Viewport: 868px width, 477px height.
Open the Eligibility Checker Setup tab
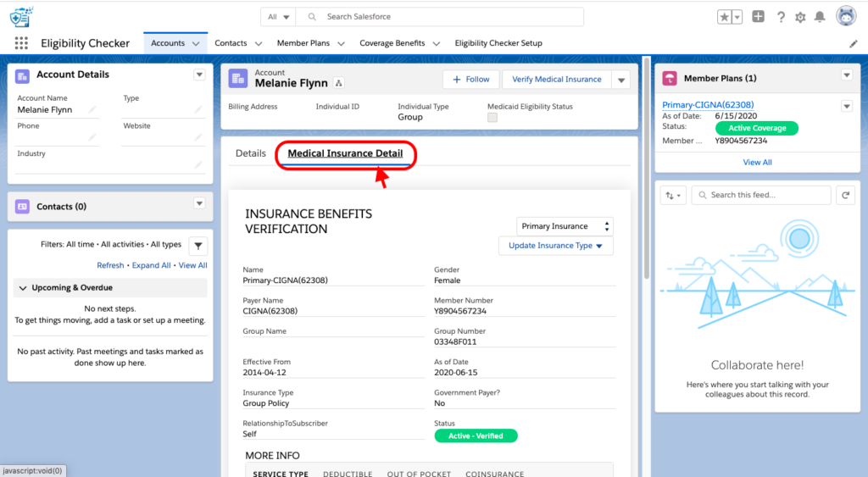point(498,43)
